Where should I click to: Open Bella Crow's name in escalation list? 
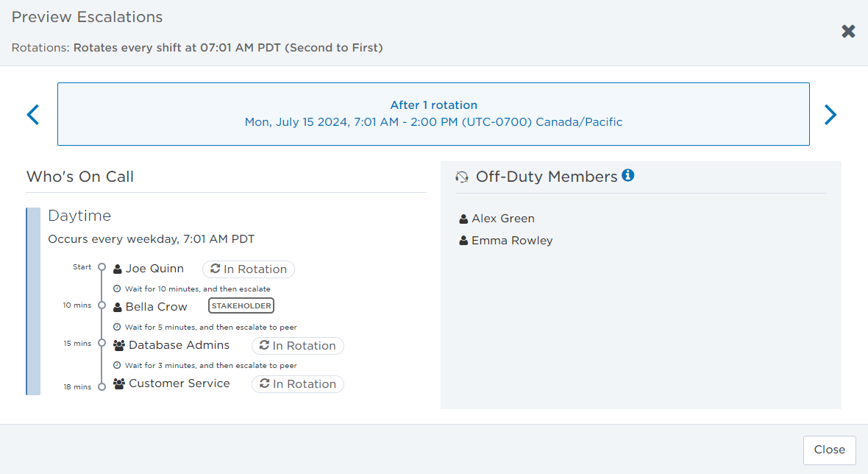(156, 307)
